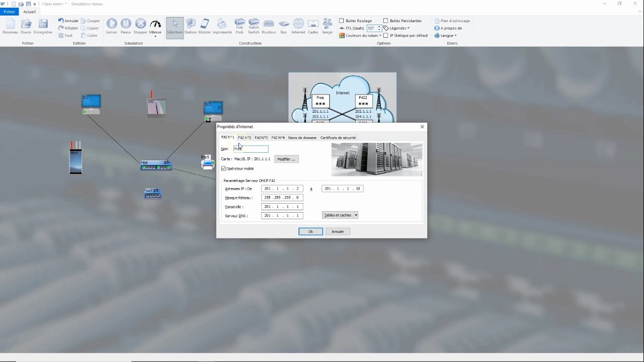Screen dimensions: 644x362
Task: Select laptop St2 on canvas
Action: 156,107
